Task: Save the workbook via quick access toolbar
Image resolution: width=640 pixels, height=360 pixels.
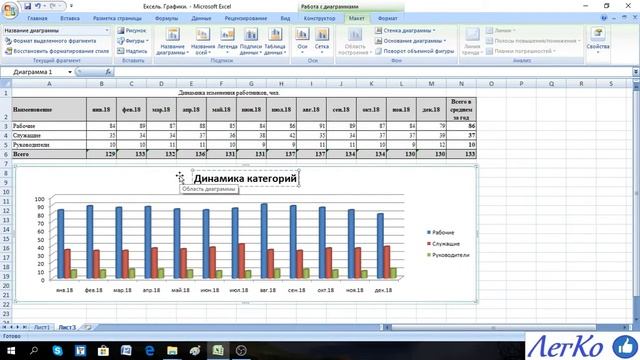Action: pyautogui.click(x=27, y=6)
